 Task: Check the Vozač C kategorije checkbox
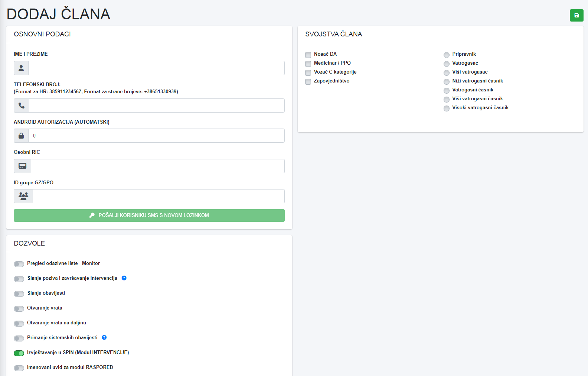(x=308, y=72)
